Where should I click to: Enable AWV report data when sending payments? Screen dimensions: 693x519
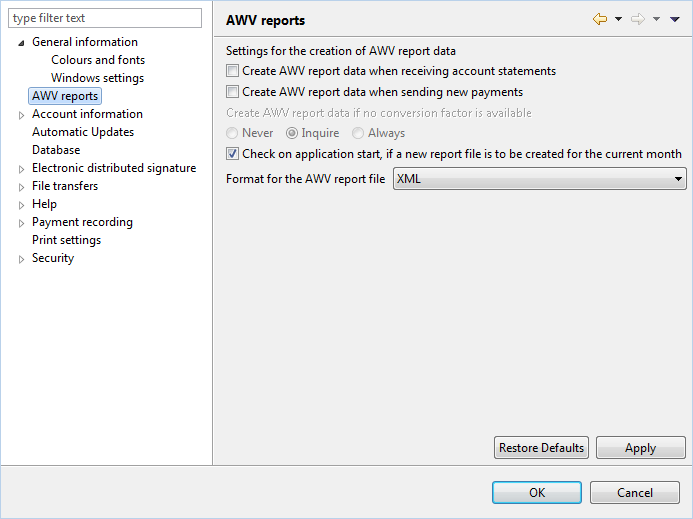pyautogui.click(x=232, y=92)
